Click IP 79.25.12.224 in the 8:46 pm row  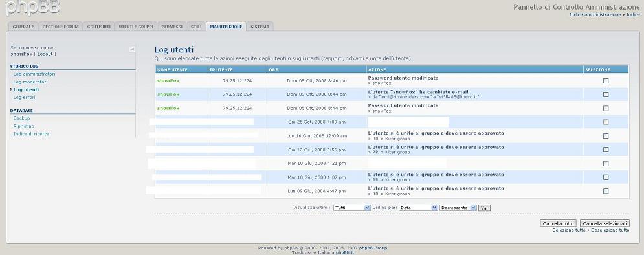[237, 81]
